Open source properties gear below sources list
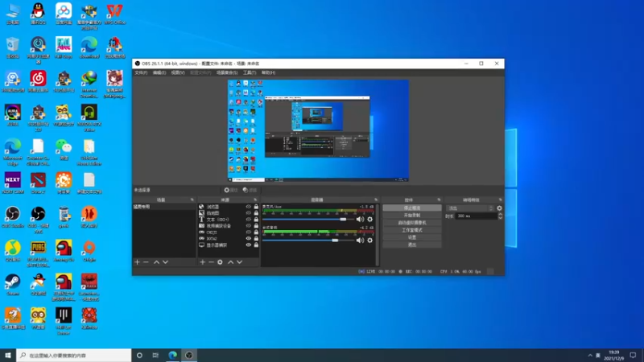 pos(220,262)
